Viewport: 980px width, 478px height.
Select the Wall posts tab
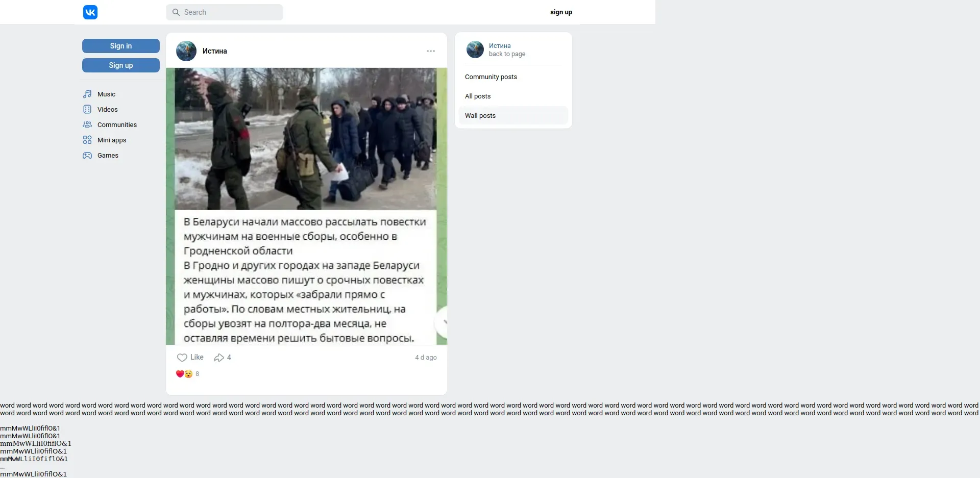pos(513,116)
